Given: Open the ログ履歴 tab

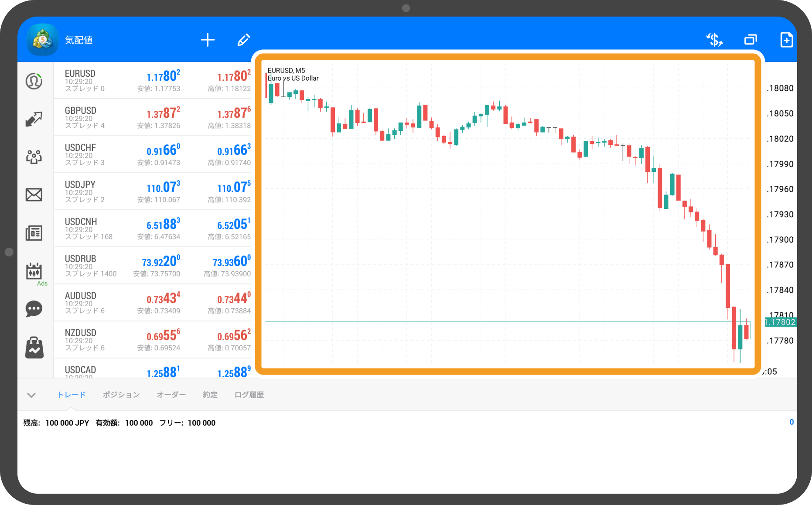Looking at the screenshot, I should (x=249, y=395).
